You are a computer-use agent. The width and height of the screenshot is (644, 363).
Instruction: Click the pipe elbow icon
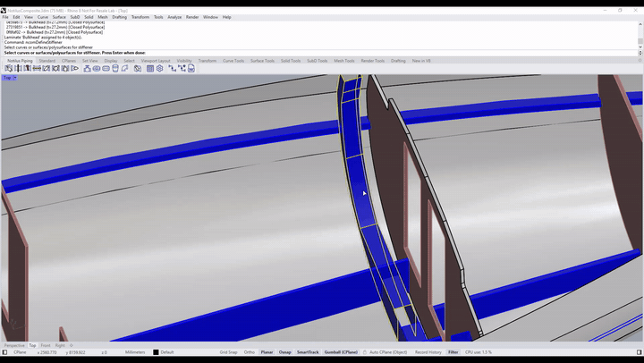[x=124, y=69]
